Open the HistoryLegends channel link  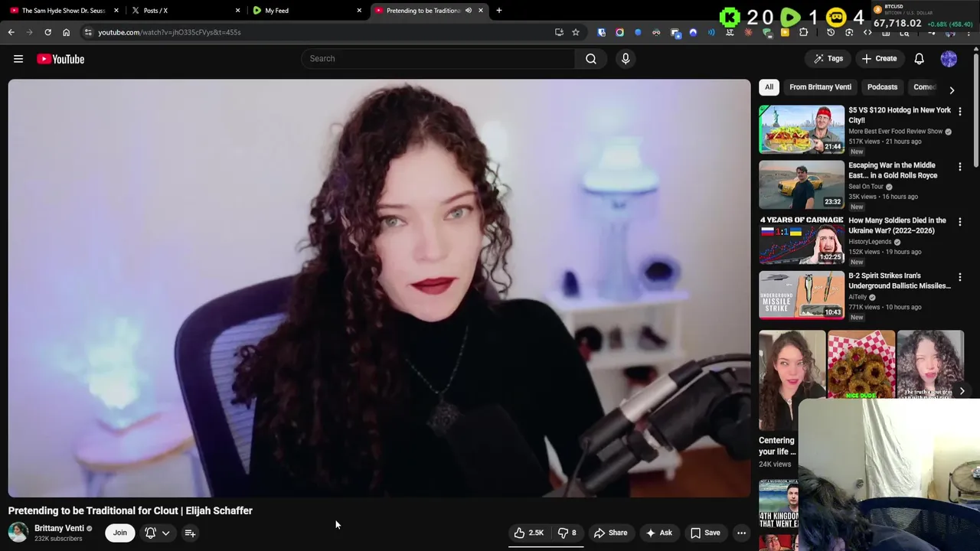(x=870, y=242)
